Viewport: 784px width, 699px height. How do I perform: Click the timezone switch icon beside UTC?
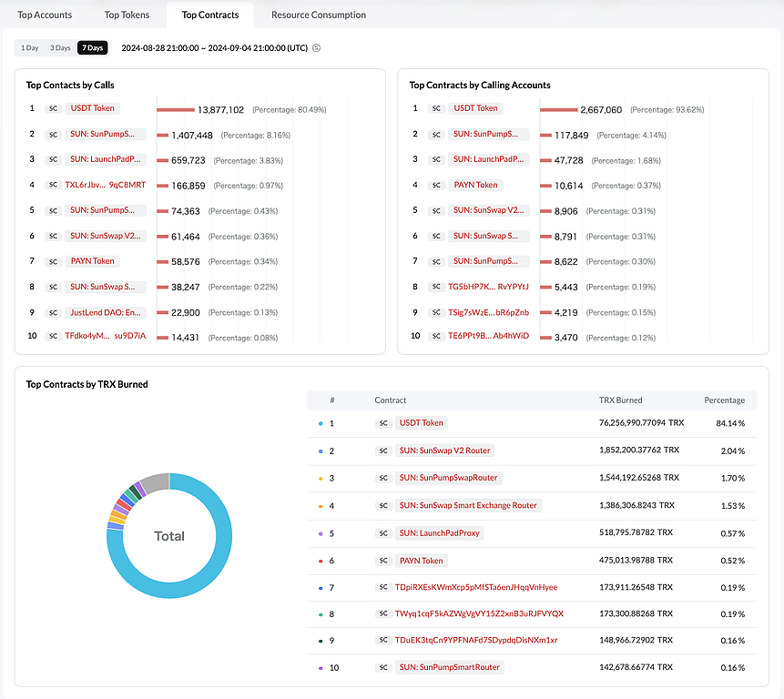[x=316, y=48]
